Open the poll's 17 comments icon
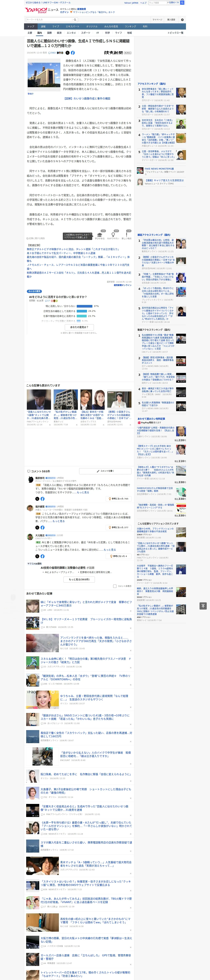The width and height of the screenshot is (210, 980). [47, 301]
